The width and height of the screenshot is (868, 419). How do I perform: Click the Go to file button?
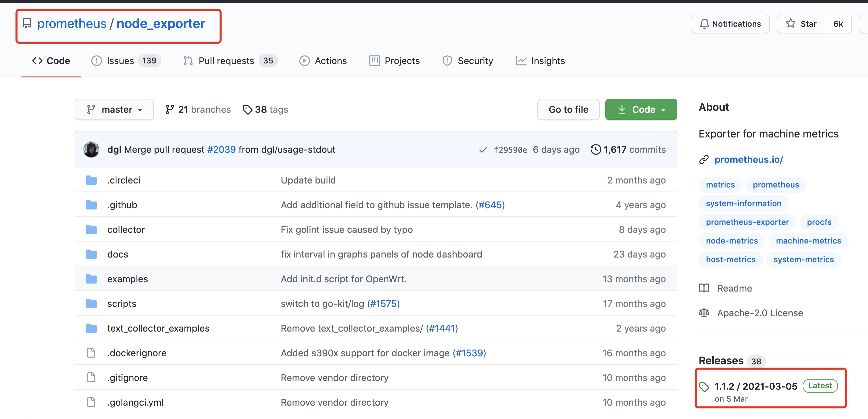(x=568, y=109)
